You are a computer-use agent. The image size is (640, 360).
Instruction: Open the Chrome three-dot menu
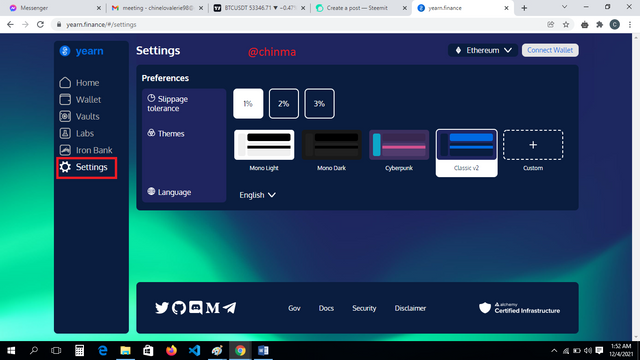[630, 24]
